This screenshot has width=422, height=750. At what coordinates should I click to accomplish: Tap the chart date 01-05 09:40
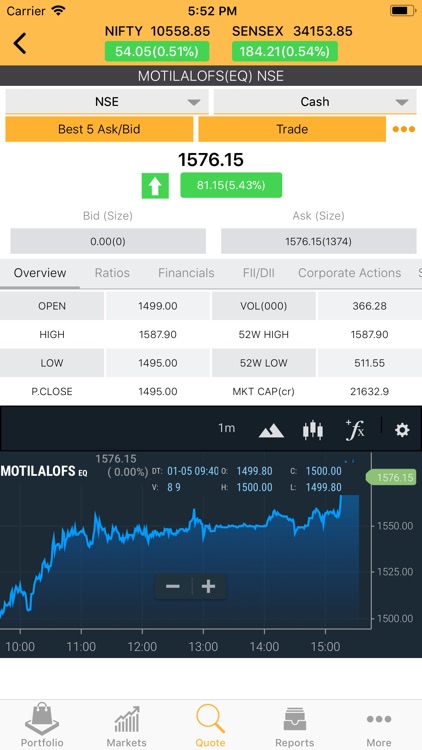[x=193, y=471]
